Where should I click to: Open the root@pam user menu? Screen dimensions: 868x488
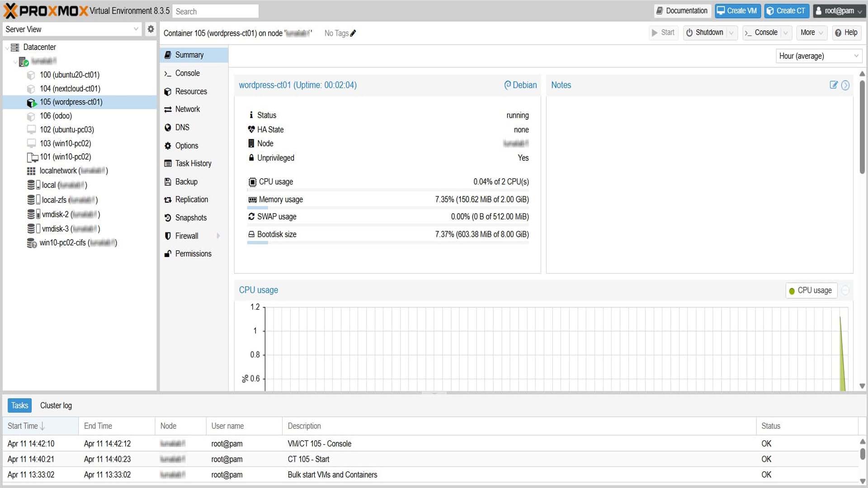pyautogui.click(x=839, y=10)
